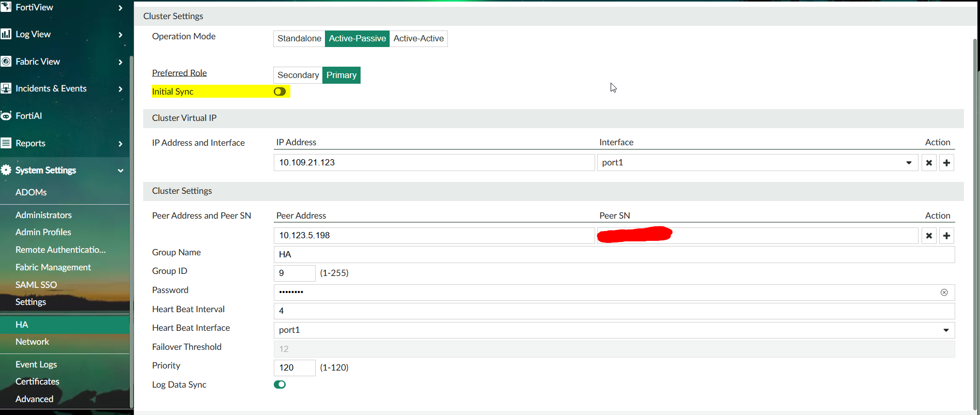Image resolution: width=980 pixels, height=415 pixels.
Task: Open the Heart Beat Interface dropdown
Action: [x=614, y=330]
